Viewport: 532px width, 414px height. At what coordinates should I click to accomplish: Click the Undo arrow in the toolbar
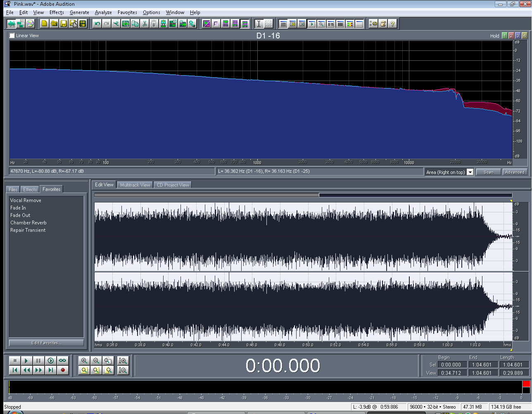click(97, 24)
